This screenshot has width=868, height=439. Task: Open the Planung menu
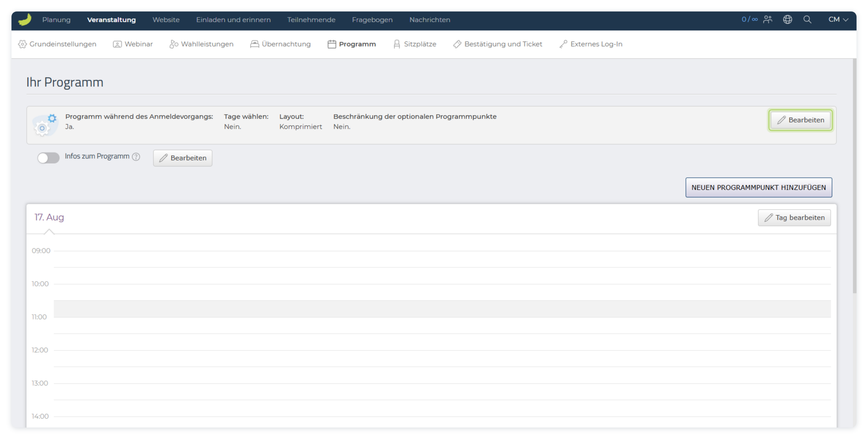56,20
